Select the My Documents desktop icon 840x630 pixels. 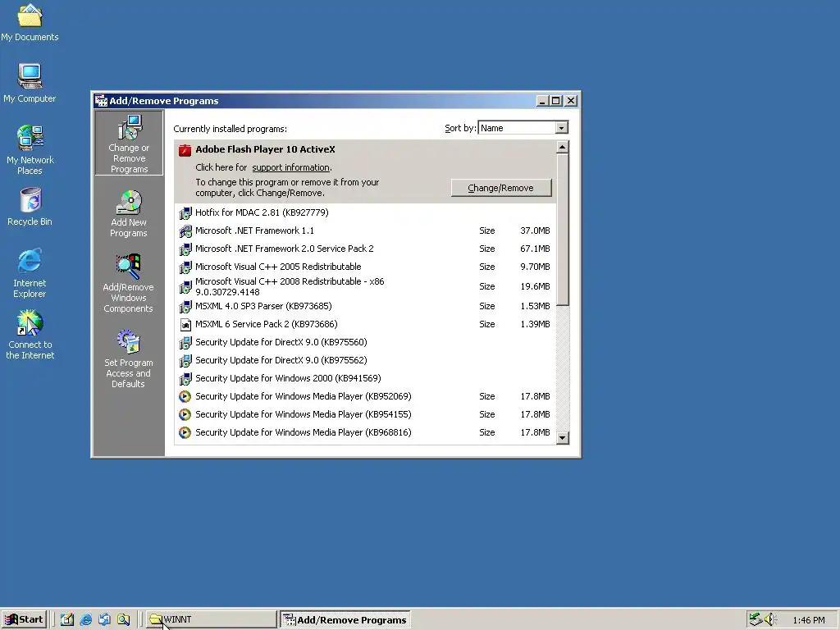click(x=30, y=22)
